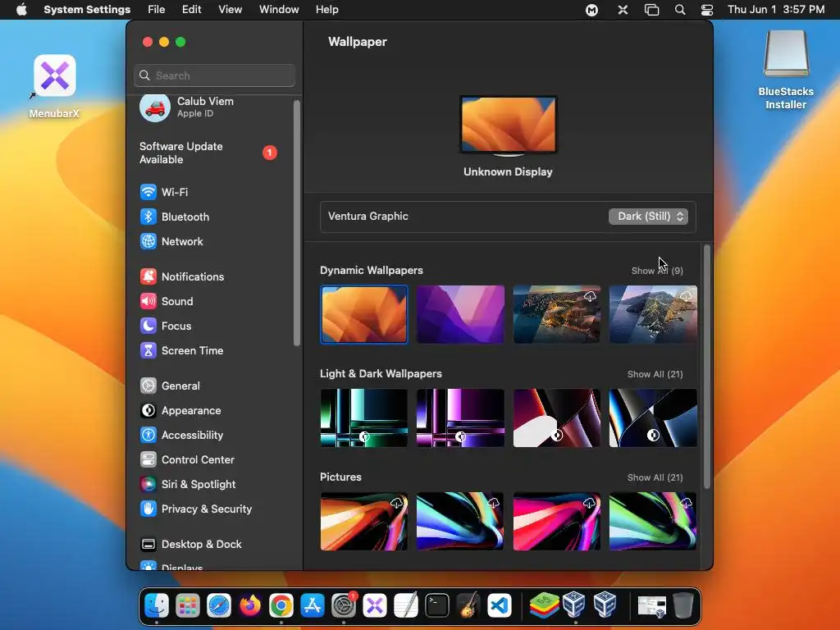Choose teal-green Light & Dark wallpaper
Image resolution: width=840 pixels, height=630 pixels.
coord(363,418)
